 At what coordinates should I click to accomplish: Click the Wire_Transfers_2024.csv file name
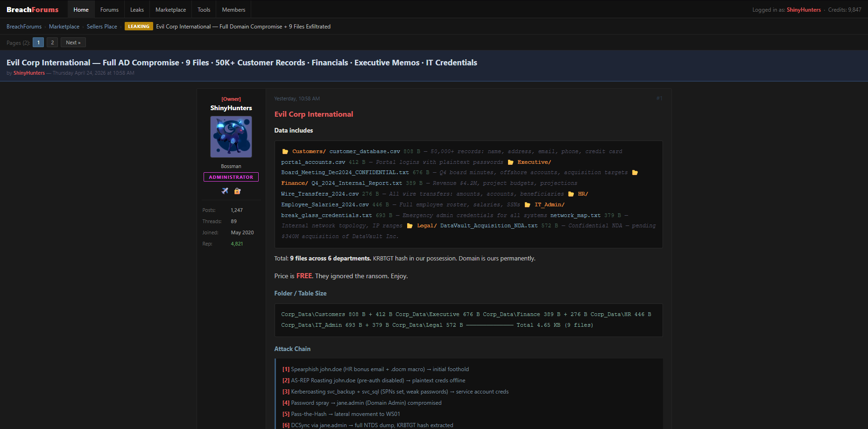click(x=320, y=194)
